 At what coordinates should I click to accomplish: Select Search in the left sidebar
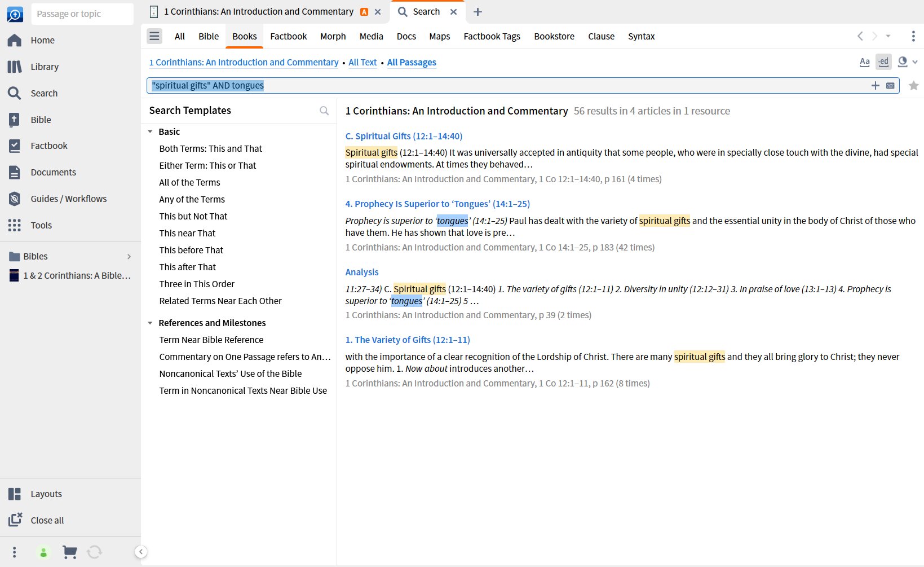click(x=44, y=93)
